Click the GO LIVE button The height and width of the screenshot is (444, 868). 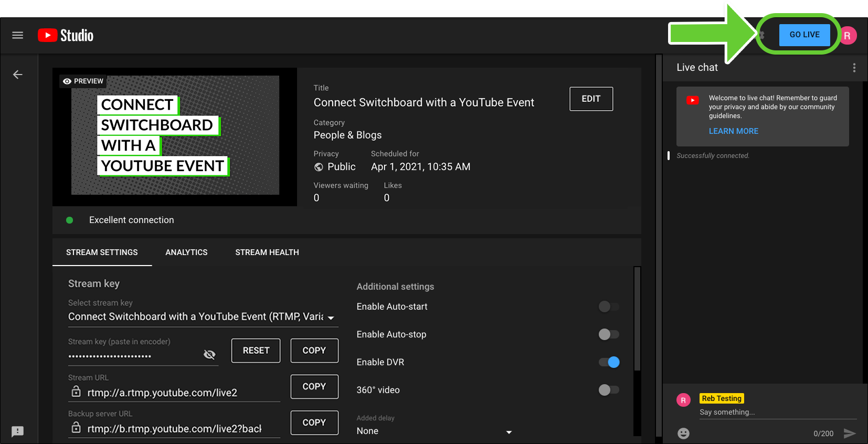(x=805, y=35)
